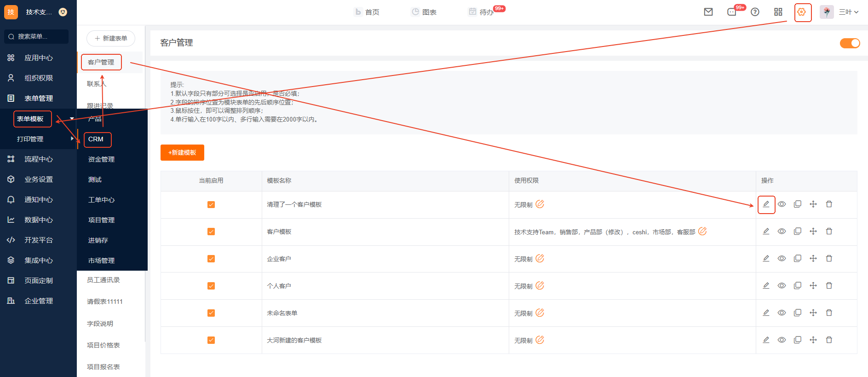Click the settings gear icon in header

[802, 12]
